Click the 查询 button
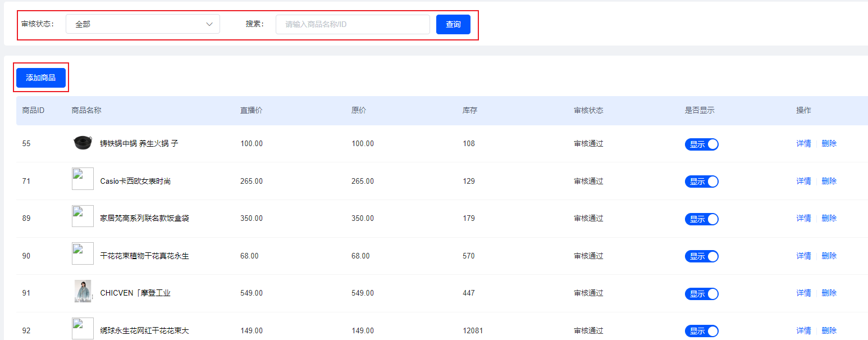868x340 pixels. pos(453,24)
